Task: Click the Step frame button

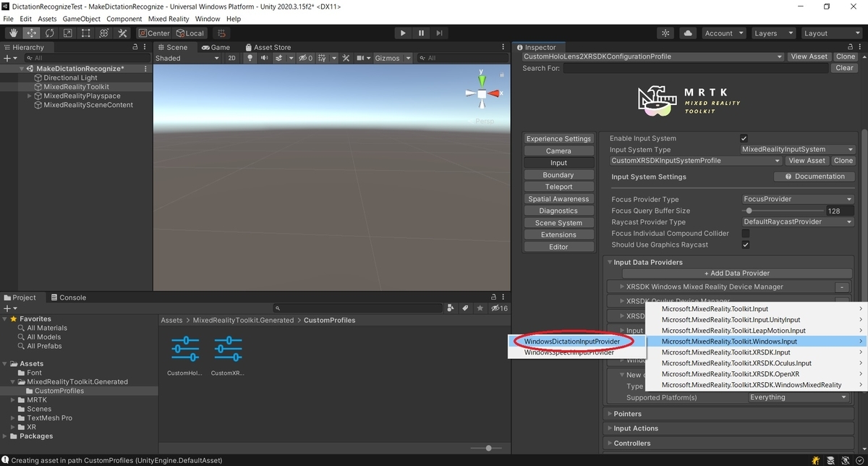Action: pos(439,33)
